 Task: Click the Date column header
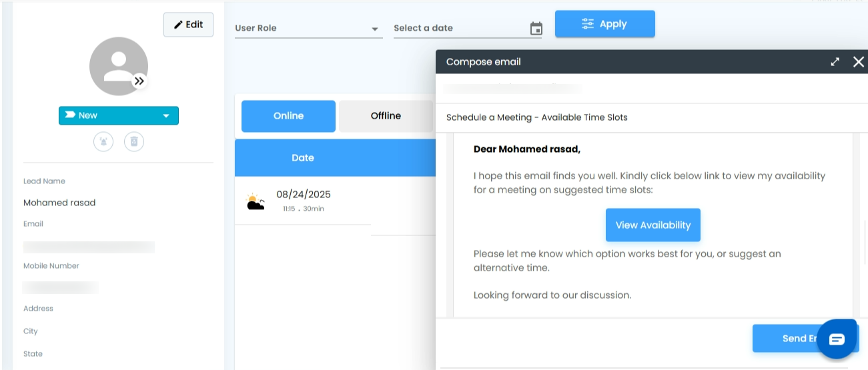[x=302, y=158]
